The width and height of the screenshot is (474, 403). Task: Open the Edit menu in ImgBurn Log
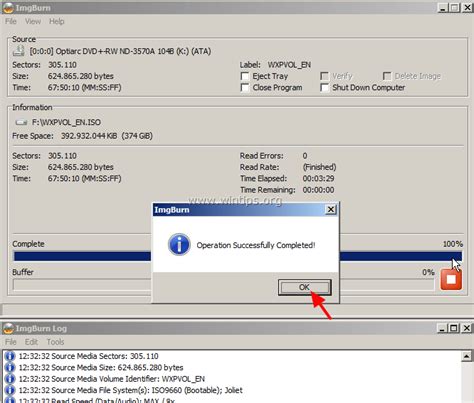point(31,342)
